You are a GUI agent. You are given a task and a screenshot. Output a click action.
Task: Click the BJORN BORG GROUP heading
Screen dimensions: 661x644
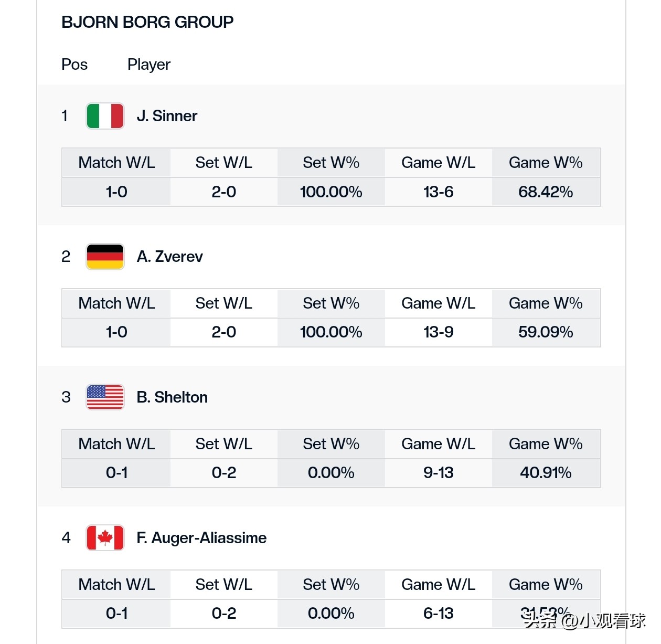[147, 22]
